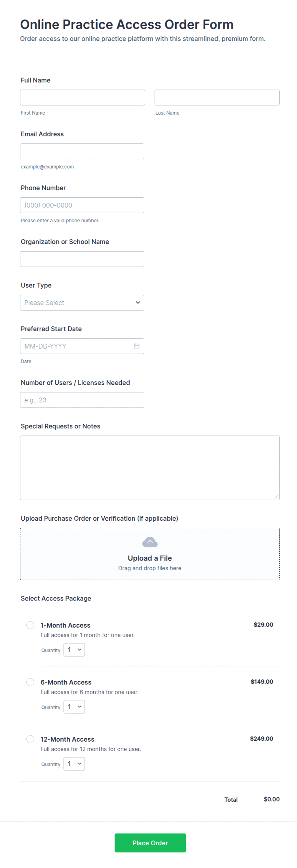The width and height of the screenshot is (297, 868).
Task: Pick the 12-Month Access radio option
Action: (30, 739)
